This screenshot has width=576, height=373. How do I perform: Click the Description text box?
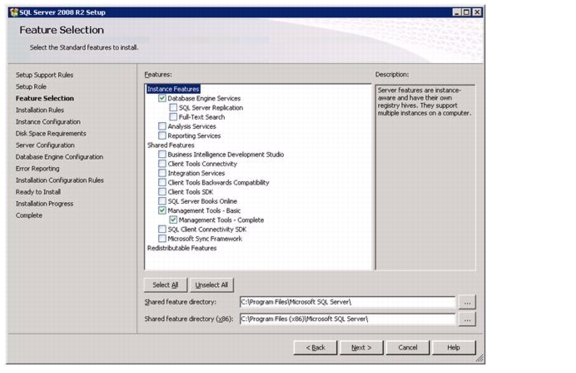(425, 177)
